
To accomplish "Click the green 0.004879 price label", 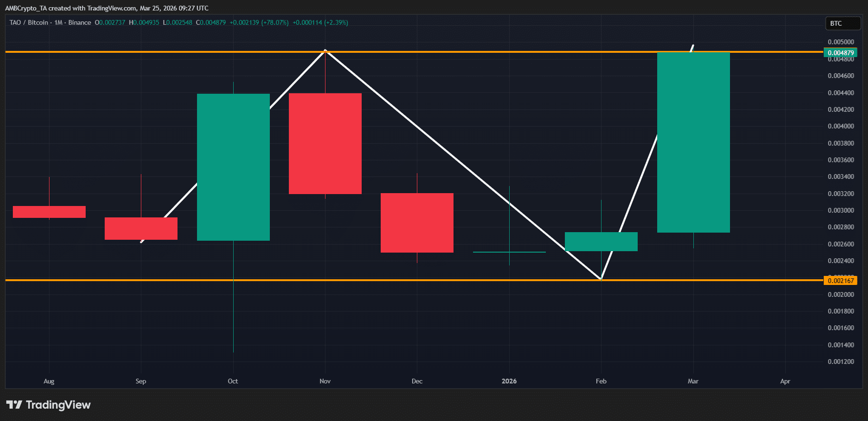I will 840,53.
